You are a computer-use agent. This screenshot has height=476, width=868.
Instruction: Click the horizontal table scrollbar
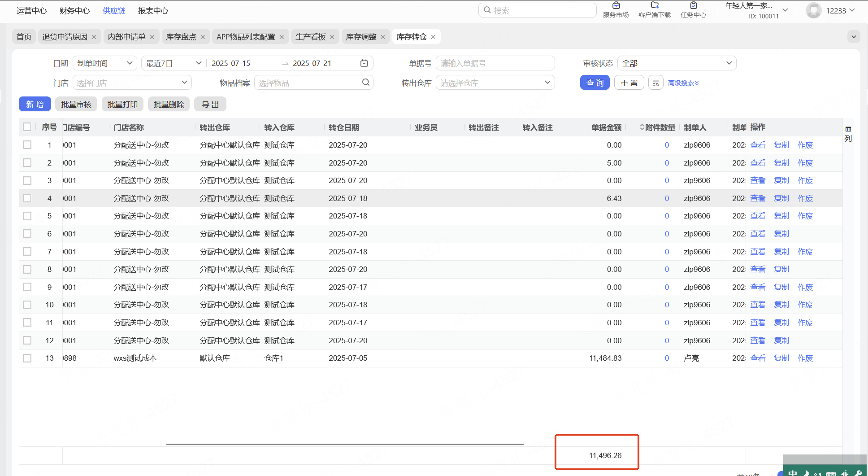coord(345,444)
